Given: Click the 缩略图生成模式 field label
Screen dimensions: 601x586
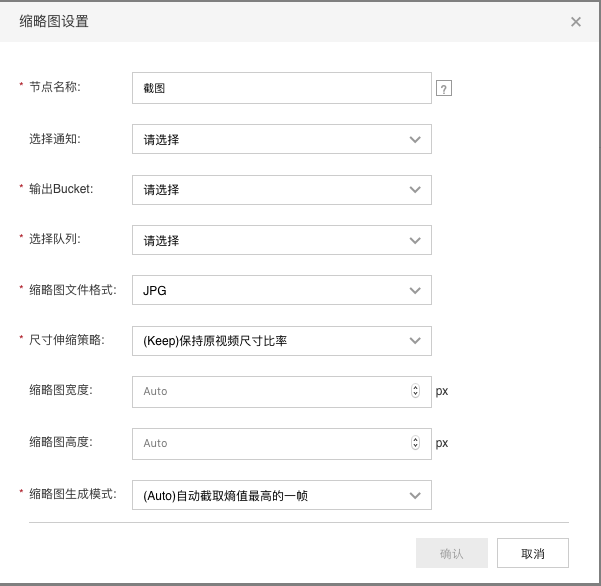Looking at the screenshot, I should tap(73, 494).
